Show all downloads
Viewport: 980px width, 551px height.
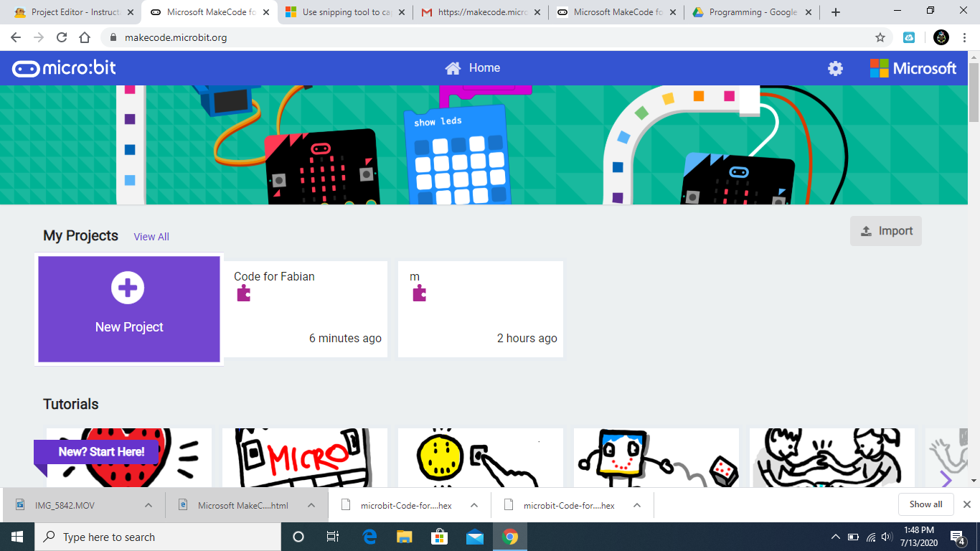tap(925, 504)
